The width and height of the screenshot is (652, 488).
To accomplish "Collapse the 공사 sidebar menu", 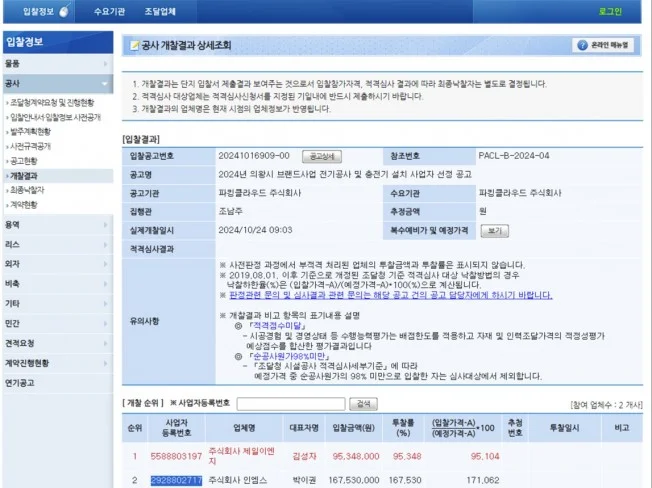I will 58,84.
